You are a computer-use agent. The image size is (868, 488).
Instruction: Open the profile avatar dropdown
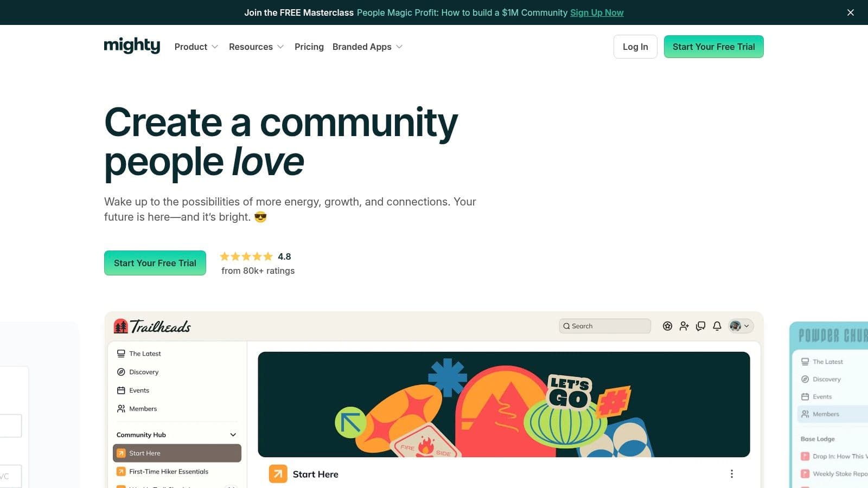(x=740, y=326)
